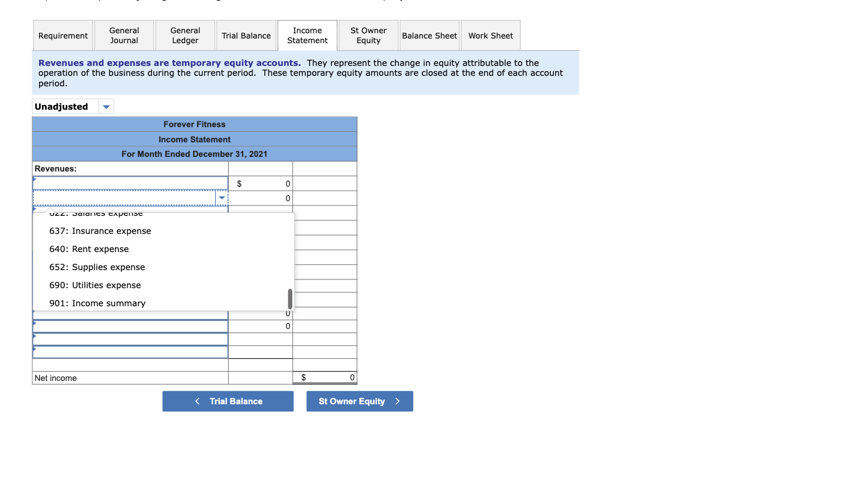Open the Unadjusted dropdown arrow
The width and height of the screenshot is (867, 504).
click(x=106, y=106)
